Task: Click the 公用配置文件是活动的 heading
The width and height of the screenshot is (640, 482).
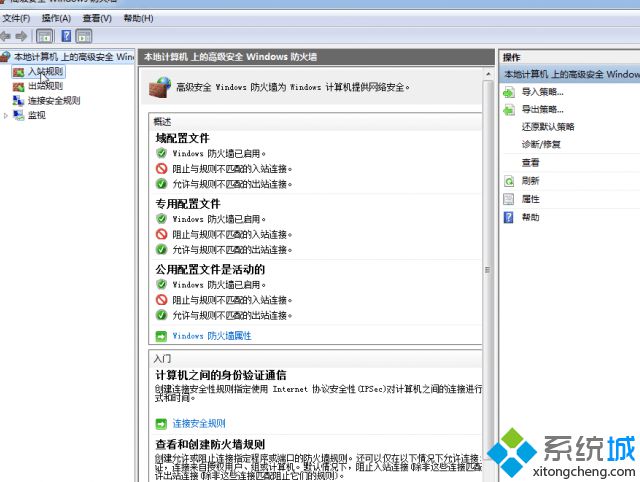Action: tap(210, 269)
